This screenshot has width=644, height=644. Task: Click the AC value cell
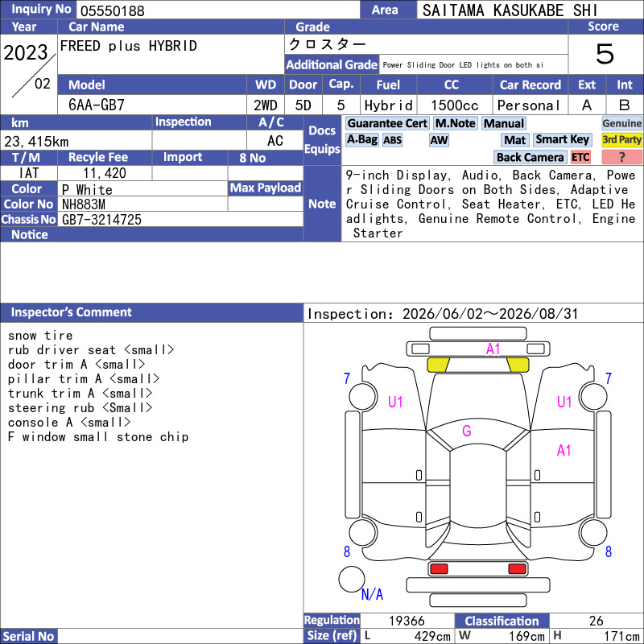click(x=275, y=141)
